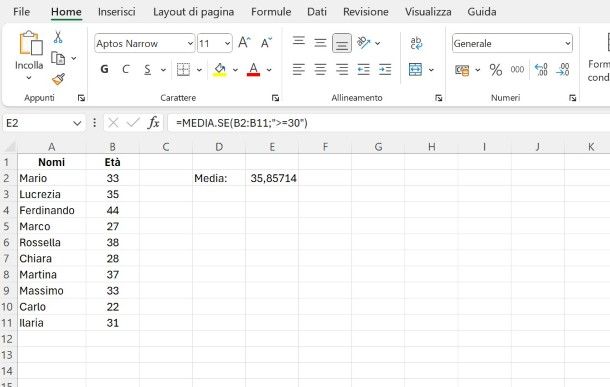The image size is (610, 387).
Task: Expand fill color palette arrow
Action: pos(235,70)
